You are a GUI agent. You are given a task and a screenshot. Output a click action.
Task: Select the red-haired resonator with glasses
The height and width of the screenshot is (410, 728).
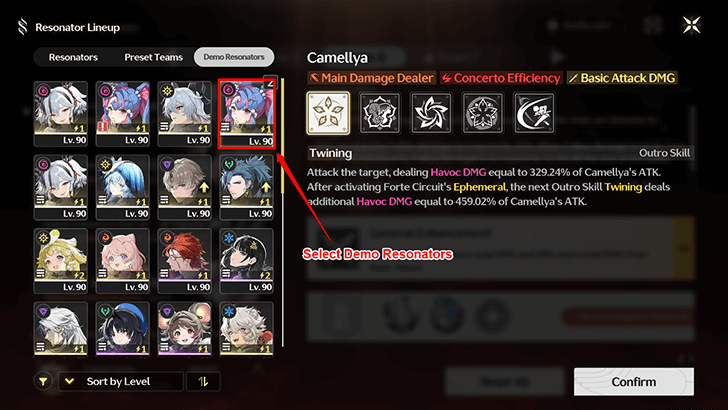[x=184, y=260]
